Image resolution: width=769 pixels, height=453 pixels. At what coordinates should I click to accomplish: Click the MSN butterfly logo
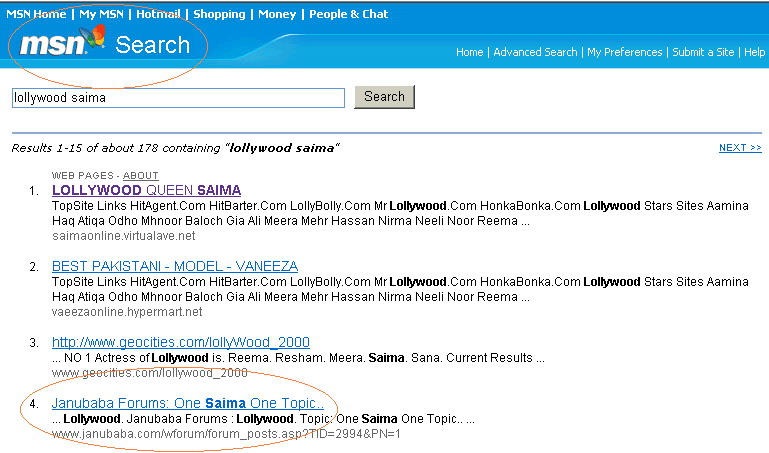pos(93,36)
